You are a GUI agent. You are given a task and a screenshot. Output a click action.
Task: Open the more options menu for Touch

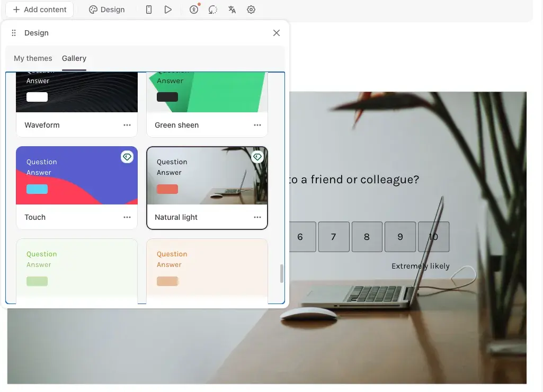(x=127, y=217)
